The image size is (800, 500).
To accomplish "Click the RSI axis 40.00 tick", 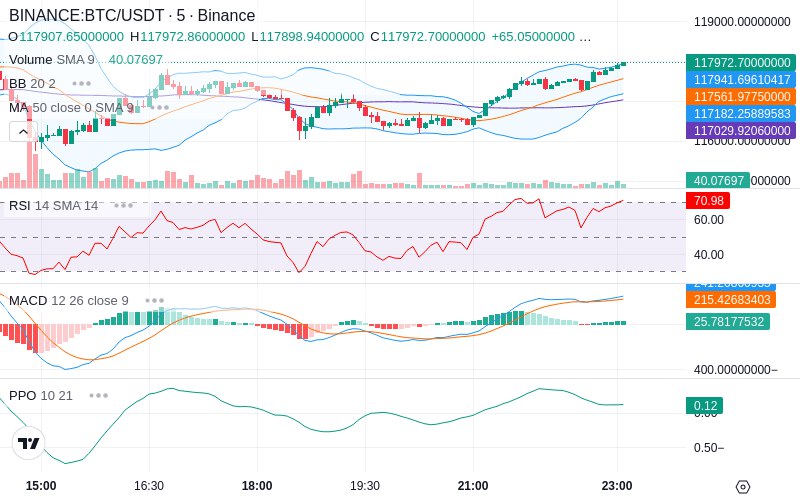I will click(x=709, y=255).
